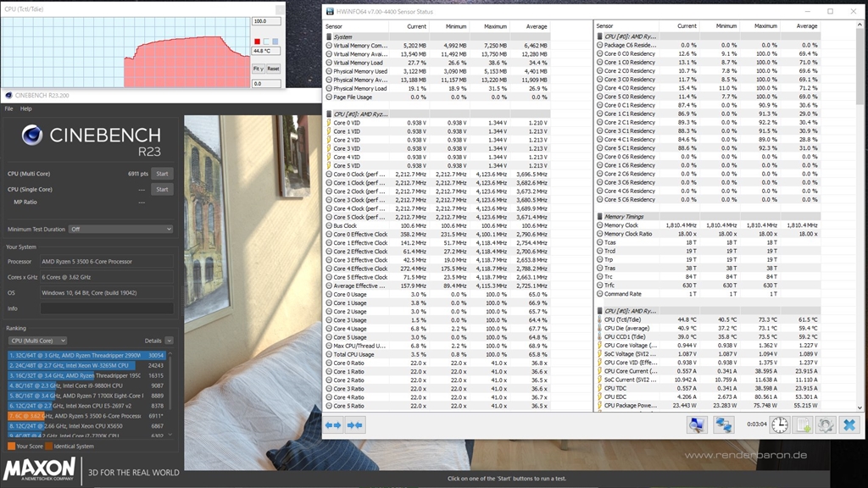Select the Memory Clock Ratio row

click(x=709, y=234)
